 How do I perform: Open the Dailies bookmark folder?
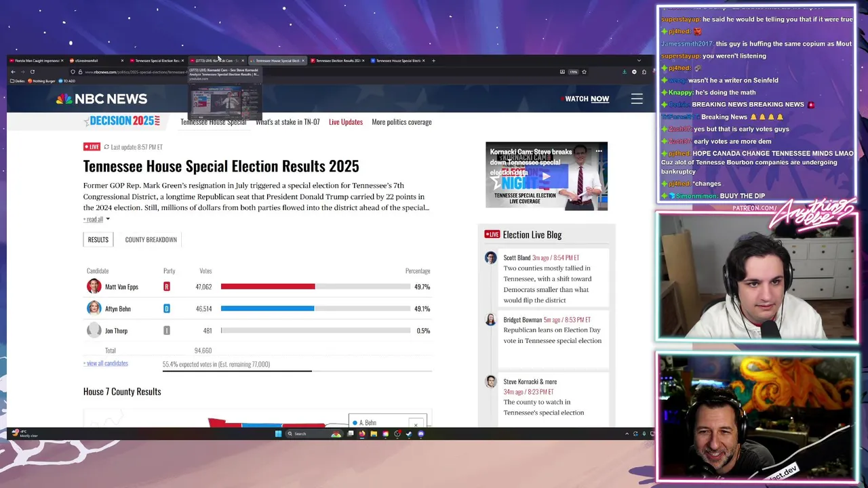tap(19, 81)
